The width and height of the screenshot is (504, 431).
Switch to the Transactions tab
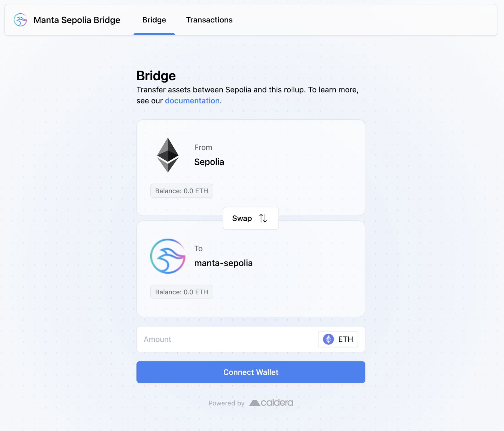click(209, 20)
